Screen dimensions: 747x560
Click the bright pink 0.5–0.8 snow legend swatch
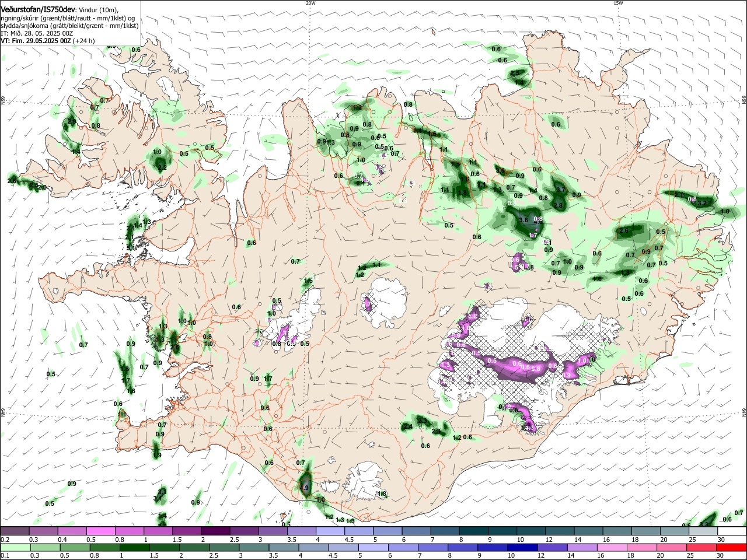click(x=101, y=531)
